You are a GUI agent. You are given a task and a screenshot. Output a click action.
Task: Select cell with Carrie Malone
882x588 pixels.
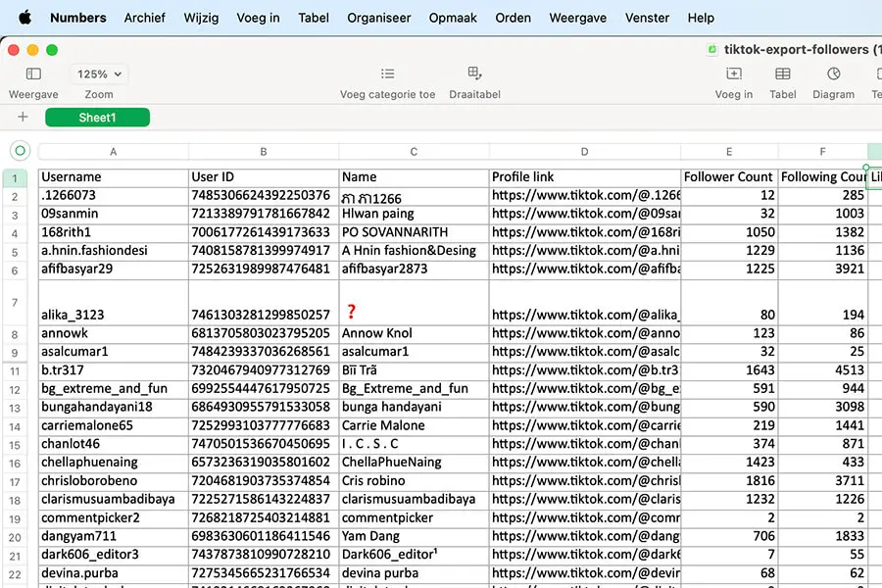[414, 425]
